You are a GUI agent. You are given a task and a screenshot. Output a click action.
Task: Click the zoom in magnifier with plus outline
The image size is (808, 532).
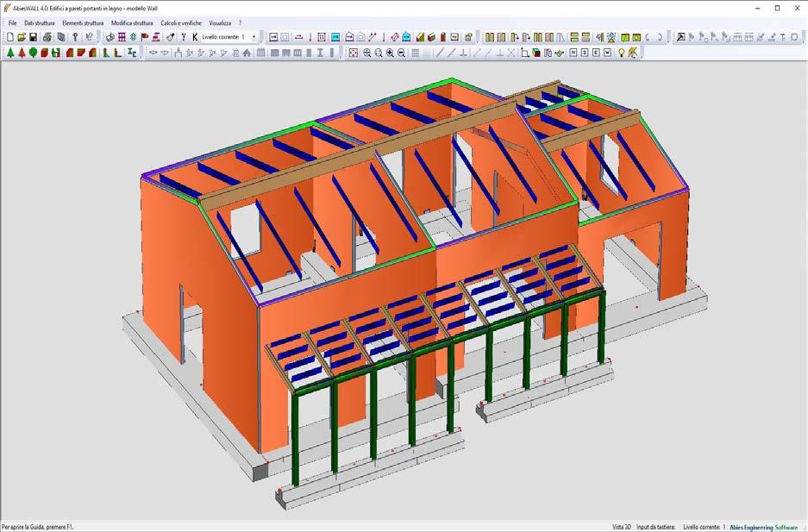coord(366,53)
